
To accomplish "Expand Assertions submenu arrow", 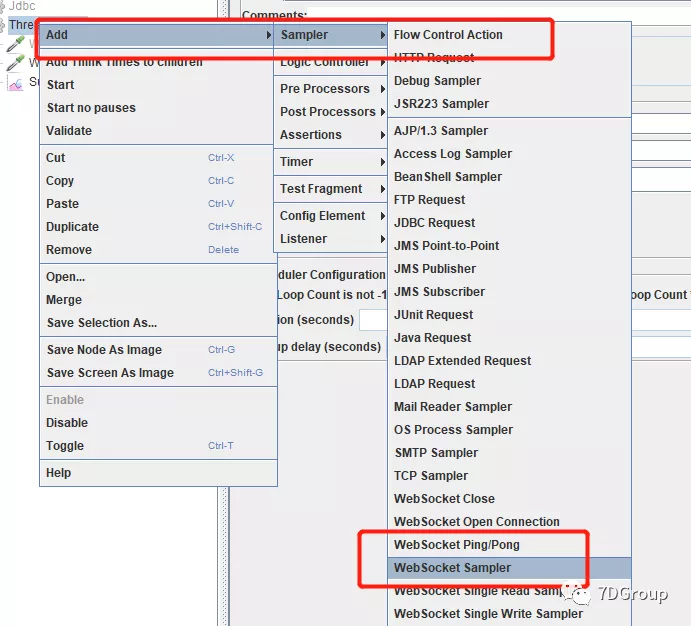I will 383,135.
